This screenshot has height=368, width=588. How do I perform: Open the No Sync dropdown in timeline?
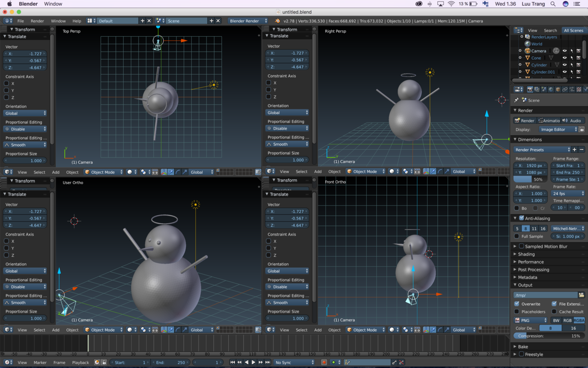click(294, 362)
